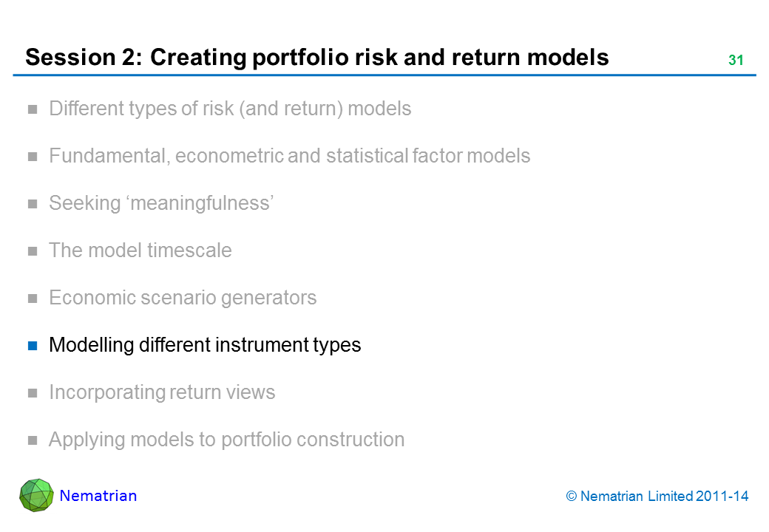The image size is (769, 532).
Task: Jump to Applying models to portfolio construction
Action: click(x=226, y=440)
